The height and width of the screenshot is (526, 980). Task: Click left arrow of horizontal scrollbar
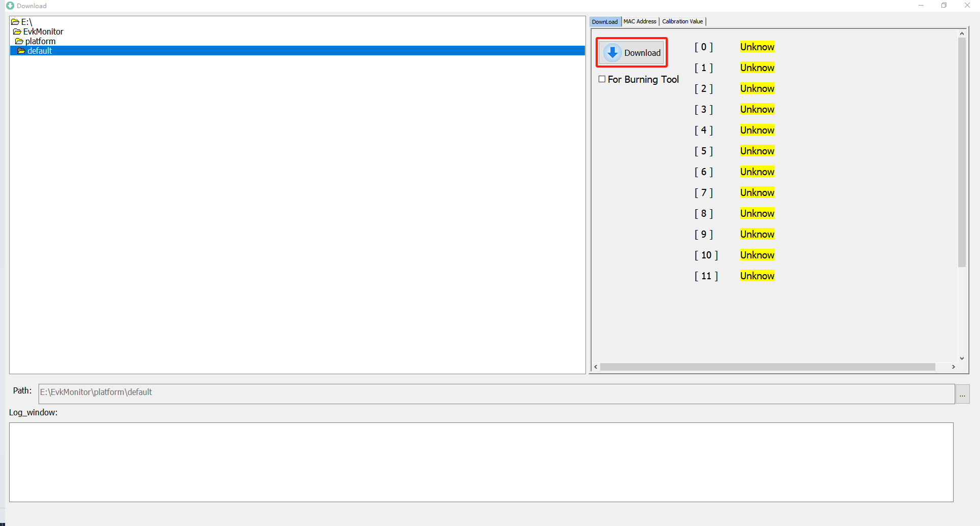tap(596, 367)
